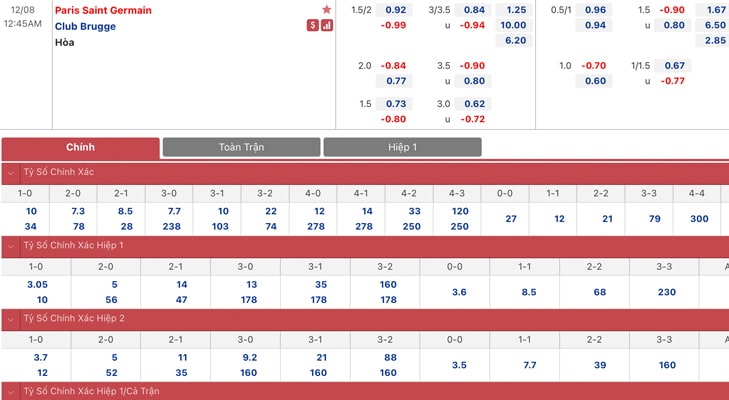Mark Paris Saint Germain match with the favorite star

[x=326, y=10]
